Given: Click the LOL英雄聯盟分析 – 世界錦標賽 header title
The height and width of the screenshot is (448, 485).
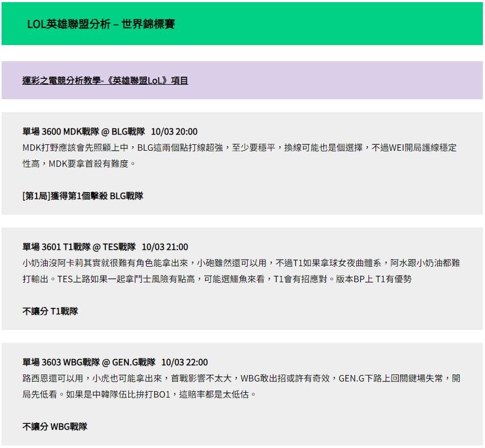Looking at the screenshot, I should tap(101, 24).
